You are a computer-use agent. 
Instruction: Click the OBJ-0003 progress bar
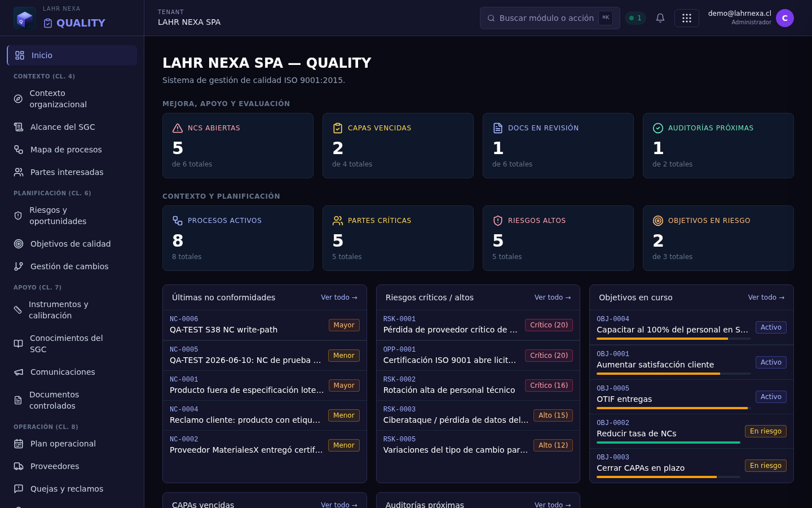pos(668,477)
